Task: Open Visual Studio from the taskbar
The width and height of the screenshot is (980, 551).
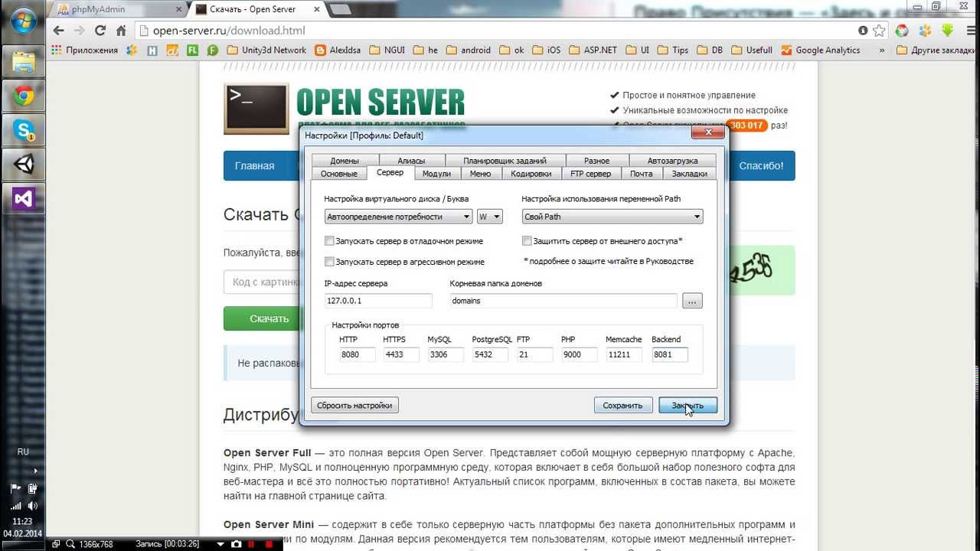Action: click(23, 199)
